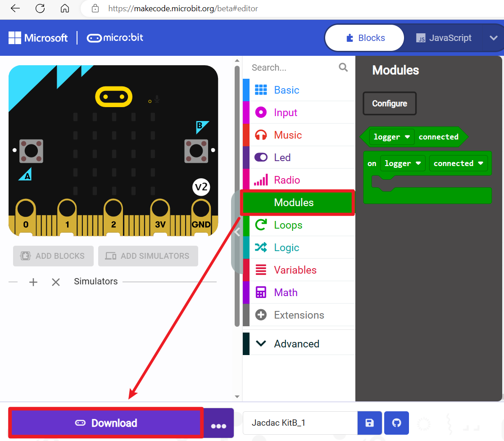Close simulators with the X icon
Viewport: 504px width, 441px height.
pos(56,282)
